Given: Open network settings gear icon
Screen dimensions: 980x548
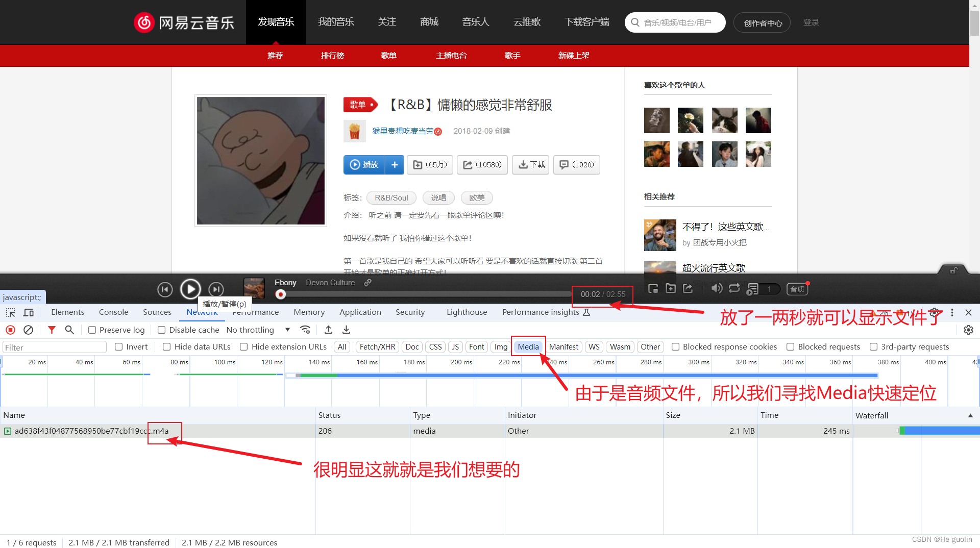Looking at the screenshot, I should [x=968, y=330].
